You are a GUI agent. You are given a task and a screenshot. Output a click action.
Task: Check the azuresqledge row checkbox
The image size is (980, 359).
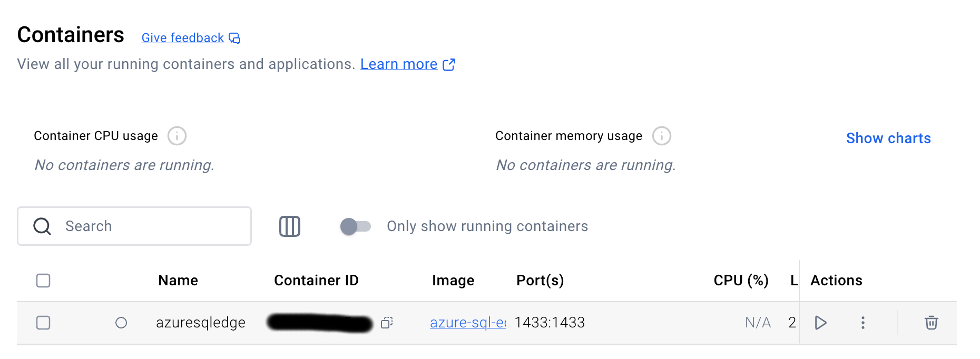click(43, 323)
